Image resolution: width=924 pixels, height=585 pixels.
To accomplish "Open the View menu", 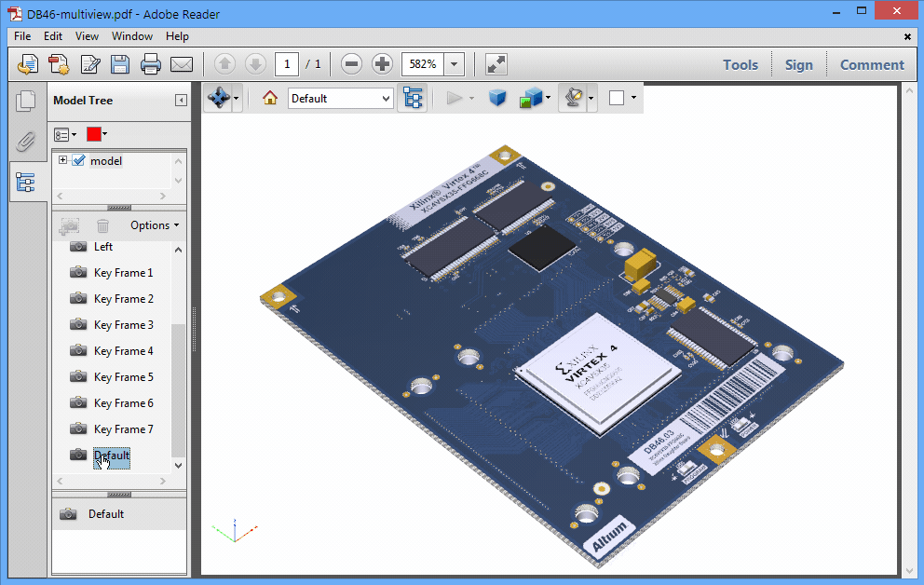I will click(87, 36).
